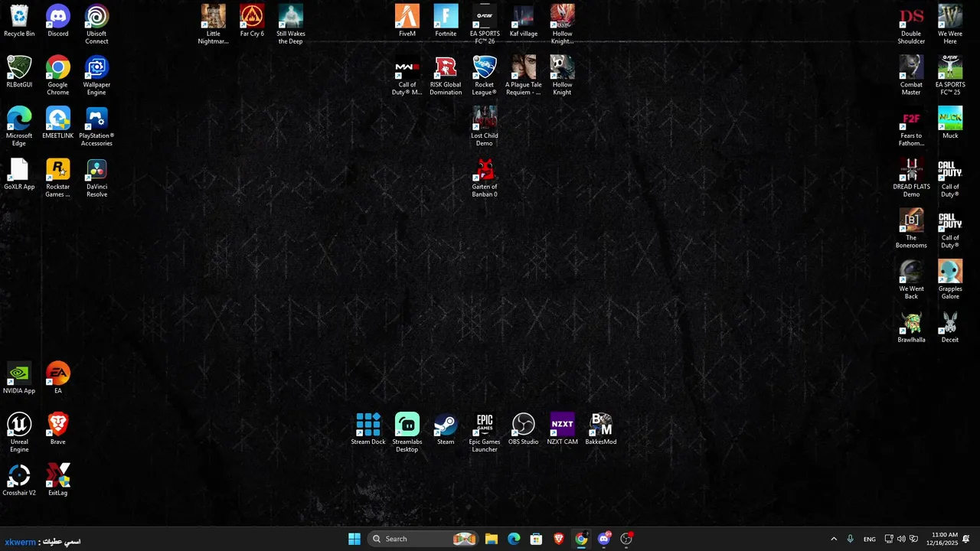Select A Plague Tale Requiem shortcut
This screenshot has height=551, width=980.
[x=524, y=76]
